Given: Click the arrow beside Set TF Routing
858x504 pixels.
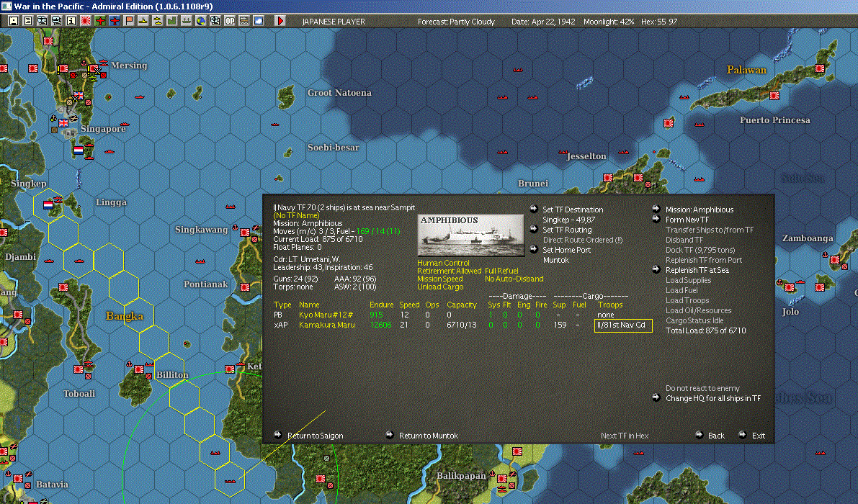Looking at the screenshot, I should [x=534, y=229].
